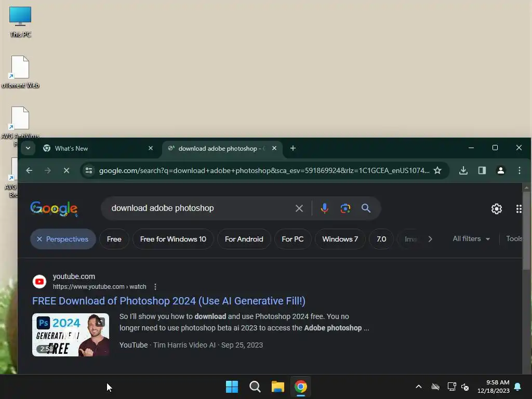
Task: Open the clock showing 9:58 AM
Action: [x=494, y=387]
